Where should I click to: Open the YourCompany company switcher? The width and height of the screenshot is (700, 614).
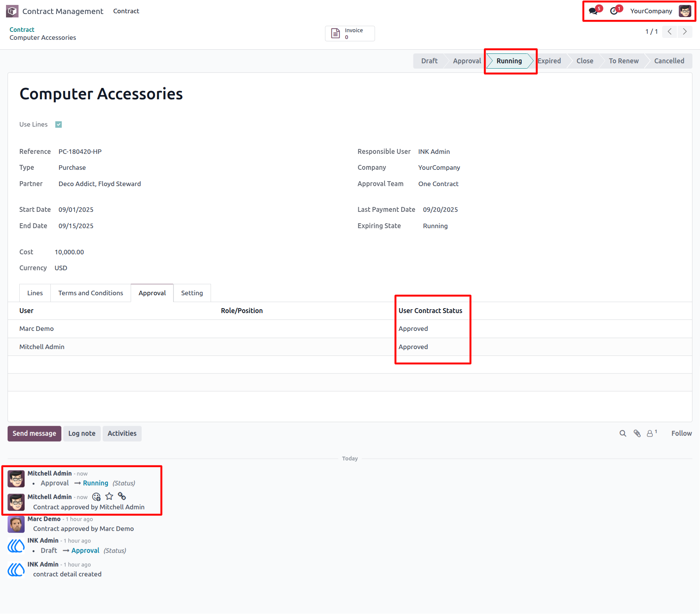pos(651,11)
